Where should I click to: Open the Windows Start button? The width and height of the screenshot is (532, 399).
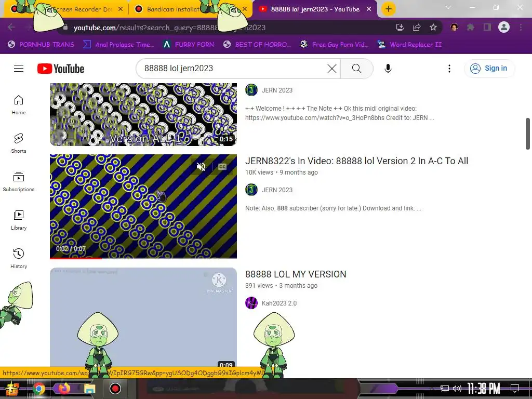click(x=11, y=389)
